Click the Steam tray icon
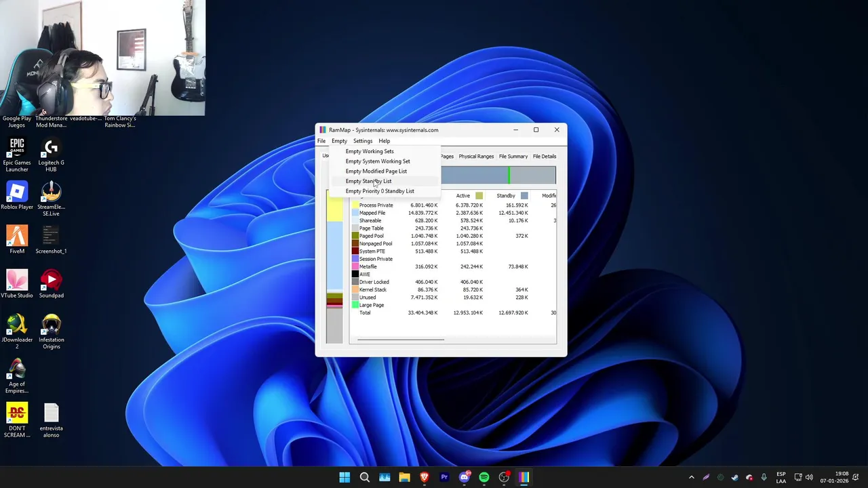The height and width of the screenshot is (488, 868). coord(734,477)
